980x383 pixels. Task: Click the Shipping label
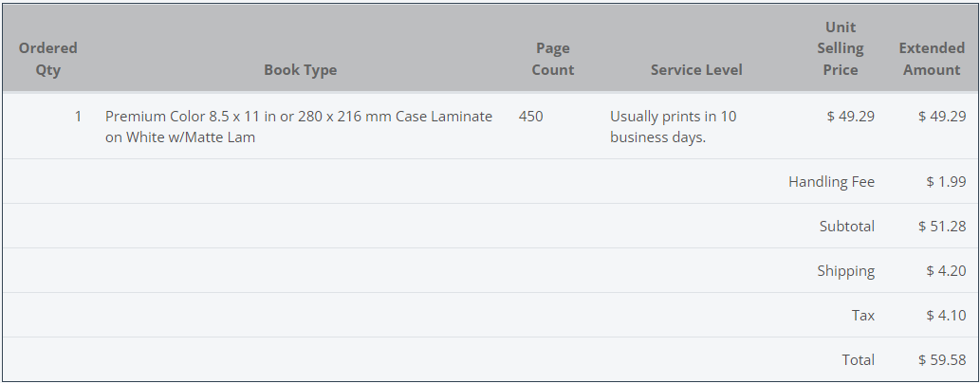point(845,271)
